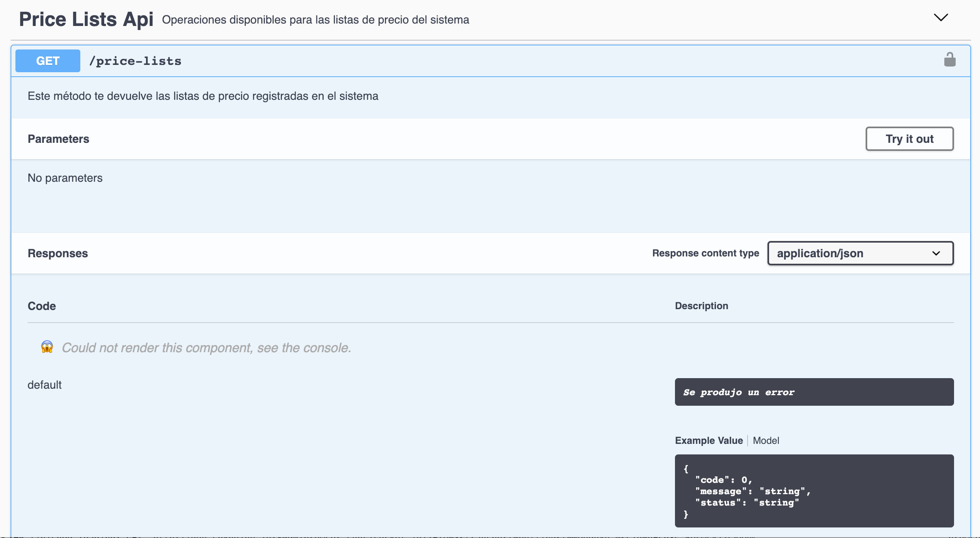980x538 pixels.
Task: Click the /price-lists endpoint path
Action: click(x=135, y=61)
